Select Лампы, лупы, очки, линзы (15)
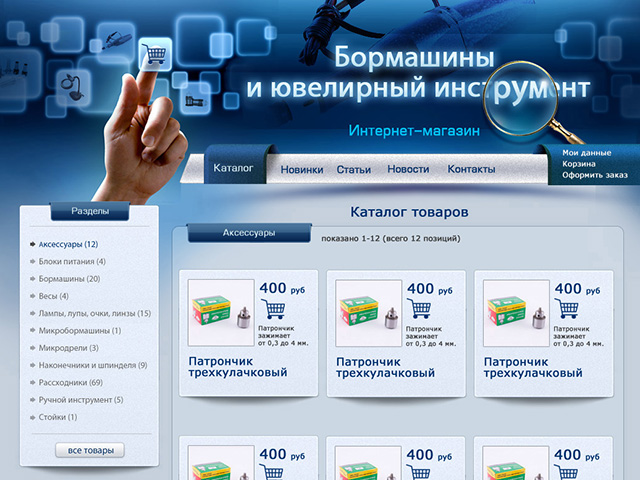Viewport: 640px width, 480px height. pyautogui.click(x=95, y=313)
